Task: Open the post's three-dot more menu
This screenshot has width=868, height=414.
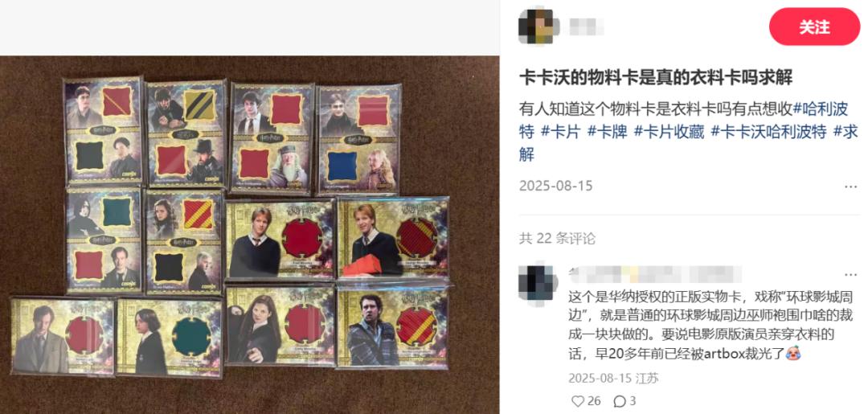Action: click(851, 187)
